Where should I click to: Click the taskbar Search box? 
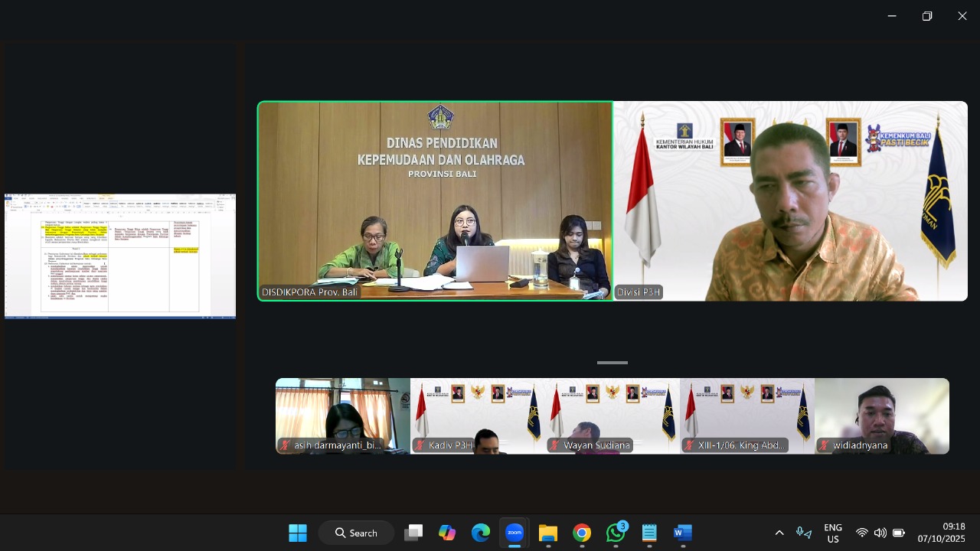(357, 533)
